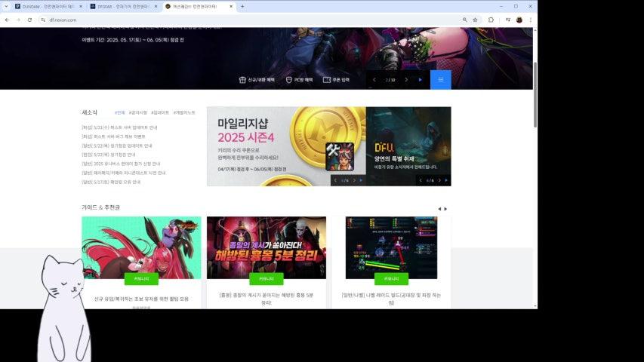
Task: Click the page vertical scrollbar thumb
Action: [535, 95]
